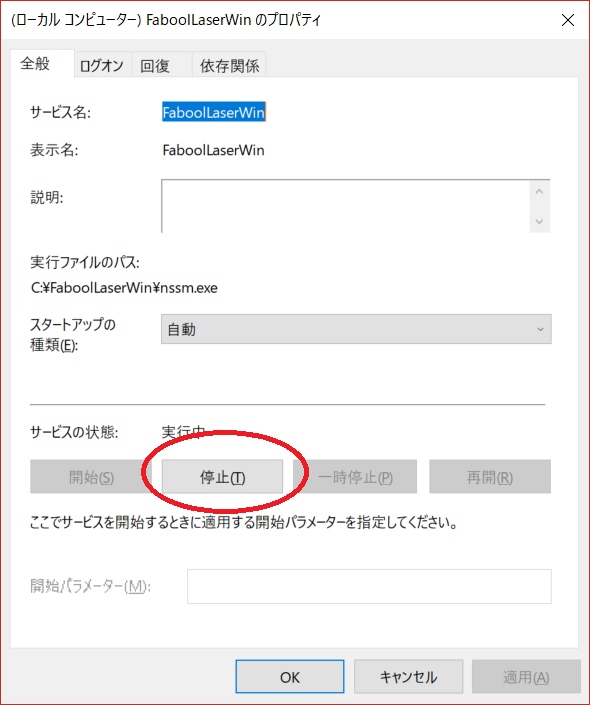Open the 回復 tab
The image size is (590, 705).
161,66
